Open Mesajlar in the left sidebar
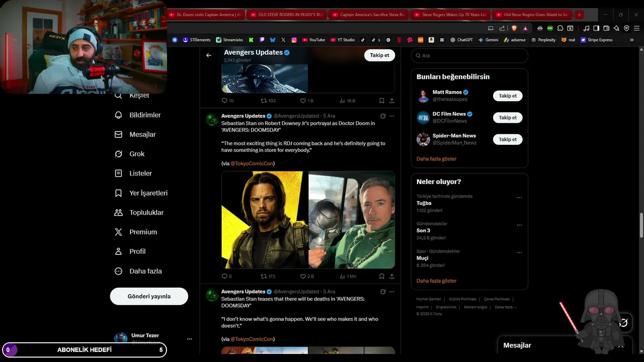 click(x=135, y=135)
